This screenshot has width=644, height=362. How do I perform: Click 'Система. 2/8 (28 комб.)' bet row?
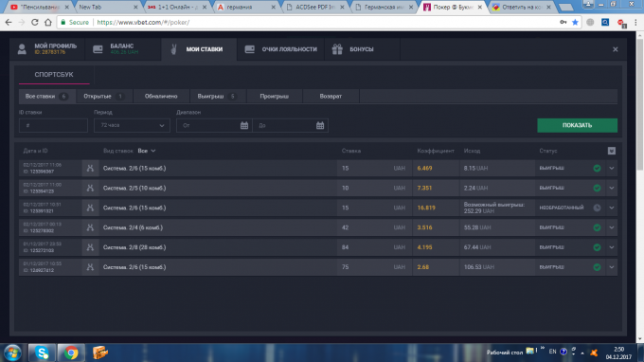(x=318, y=247)
